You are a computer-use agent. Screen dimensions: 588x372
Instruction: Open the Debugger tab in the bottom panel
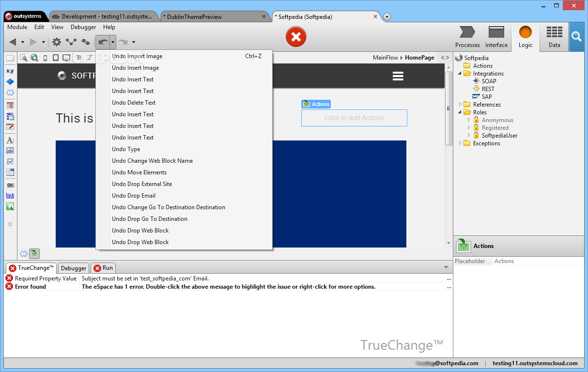coord(74,268)
